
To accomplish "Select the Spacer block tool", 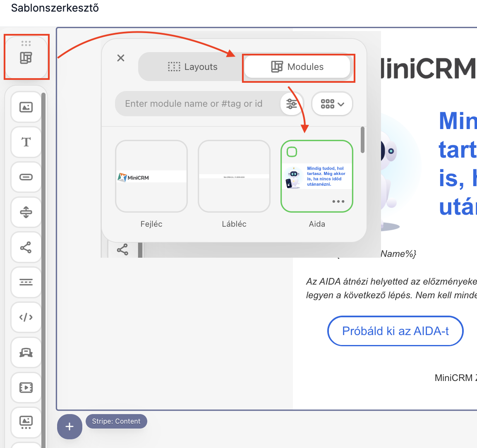I will point(26,212).
